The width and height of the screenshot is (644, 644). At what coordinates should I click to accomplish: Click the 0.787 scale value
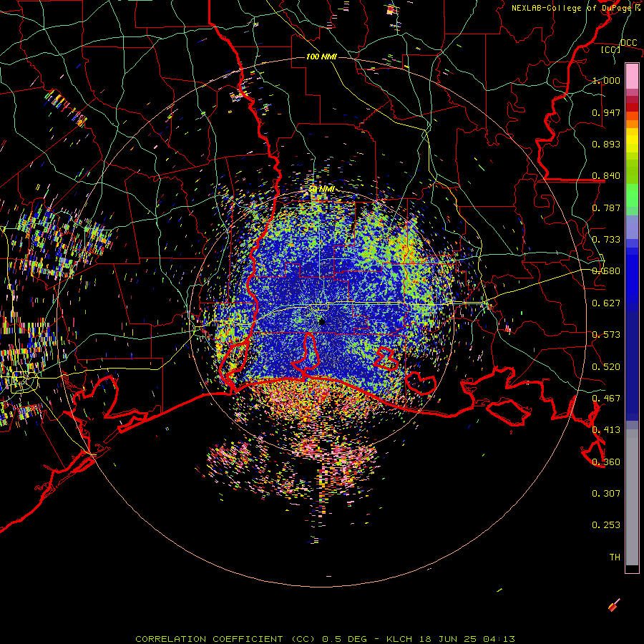point(606,208)
